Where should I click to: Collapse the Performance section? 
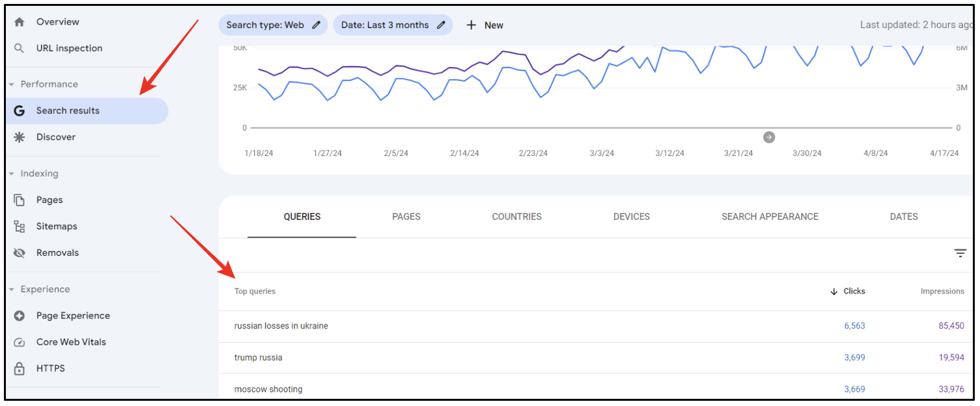pos(12,84)
